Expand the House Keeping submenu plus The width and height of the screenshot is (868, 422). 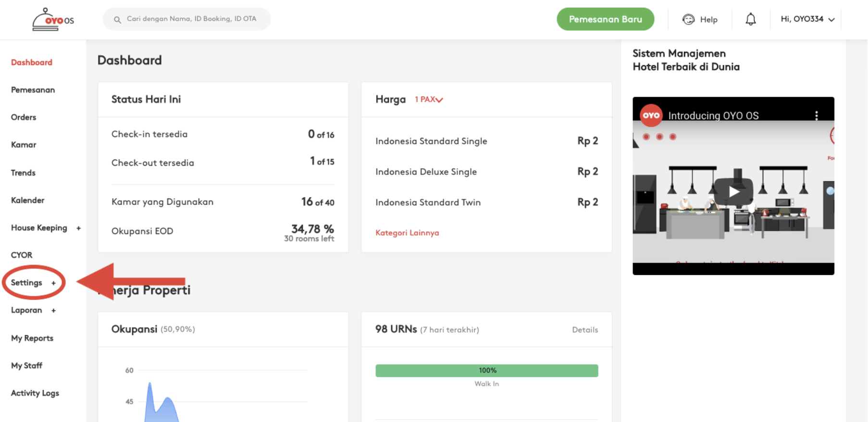tap(78, 228)
